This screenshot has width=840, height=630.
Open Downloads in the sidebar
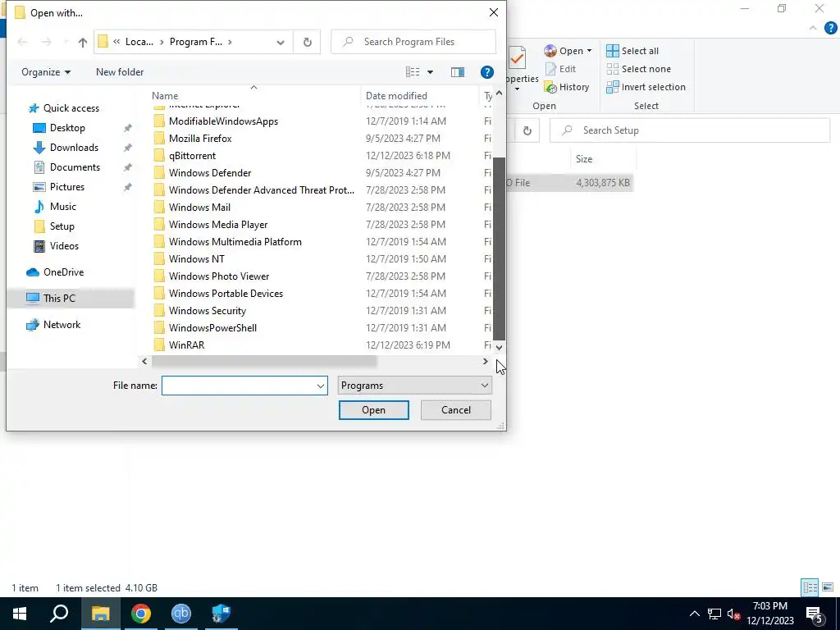(73, 148)
